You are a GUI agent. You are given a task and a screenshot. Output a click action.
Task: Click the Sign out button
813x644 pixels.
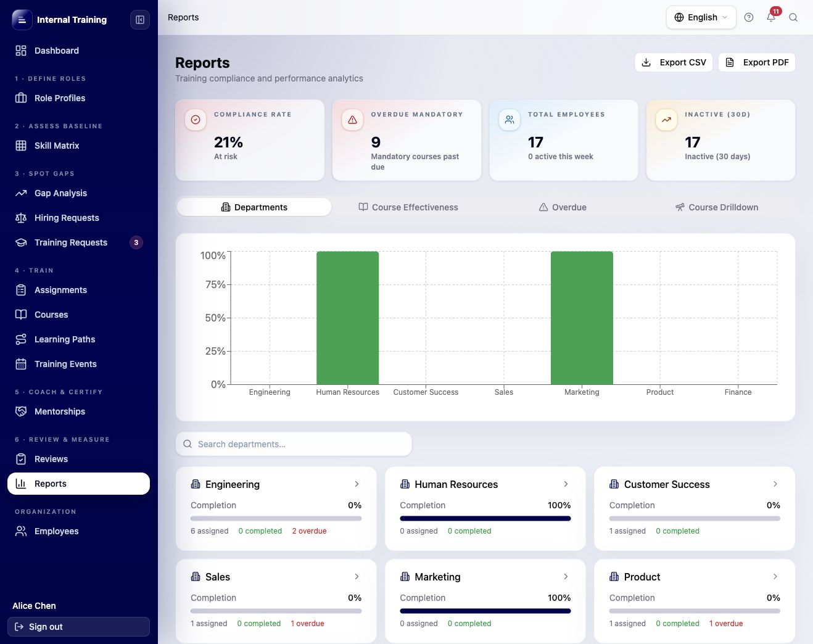click(x=78, y=627)
